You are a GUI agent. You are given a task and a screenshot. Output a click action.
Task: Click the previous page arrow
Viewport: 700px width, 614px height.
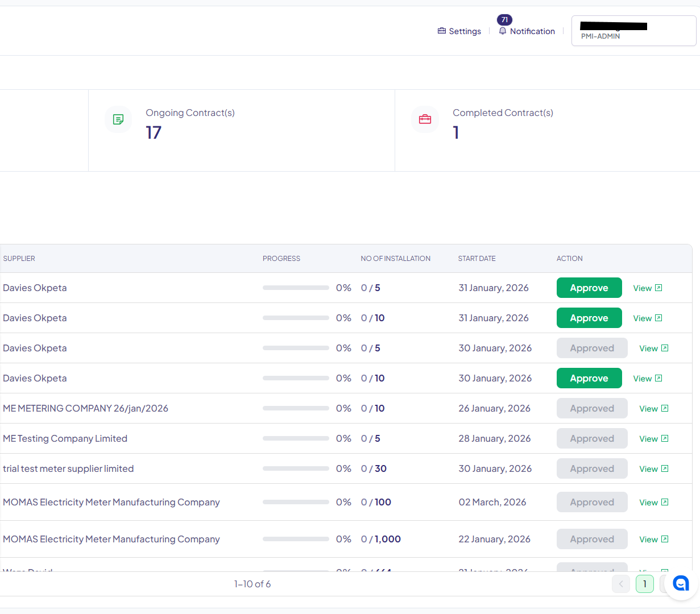(x=621, y=584)
